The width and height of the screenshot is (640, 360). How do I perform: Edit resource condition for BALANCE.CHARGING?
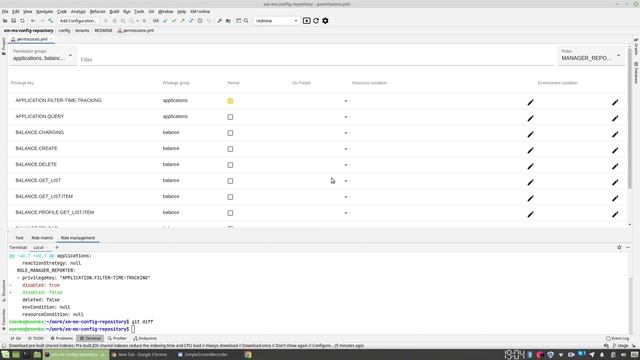pos(530,134)
